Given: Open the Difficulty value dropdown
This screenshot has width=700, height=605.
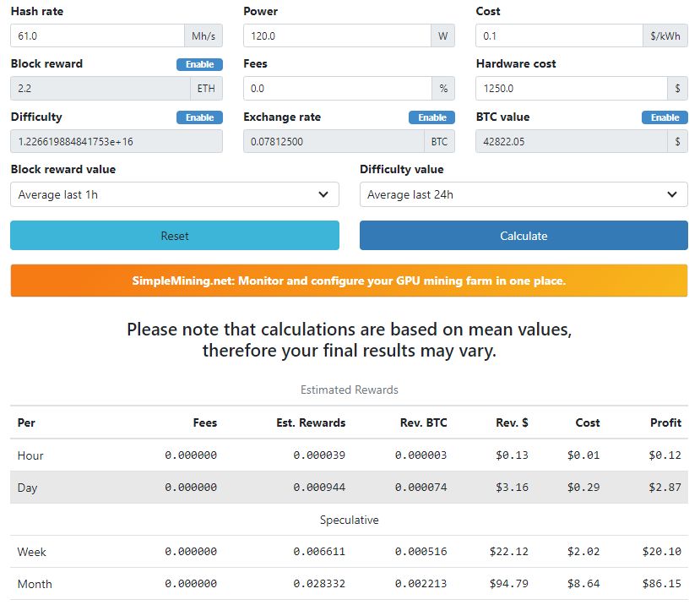Looking at the screenshot, I should point(524,194).
